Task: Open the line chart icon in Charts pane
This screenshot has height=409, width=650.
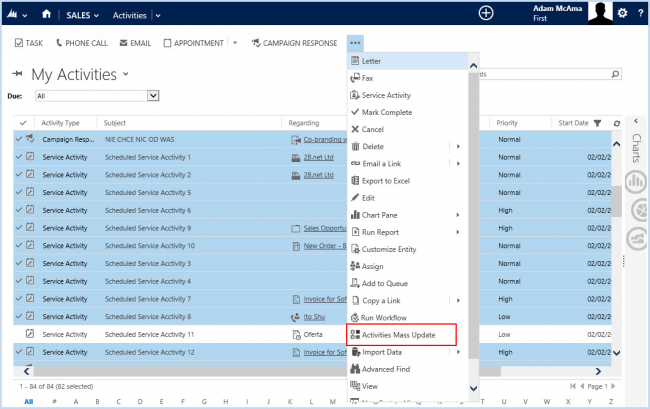Action: (x=638, y=239)
